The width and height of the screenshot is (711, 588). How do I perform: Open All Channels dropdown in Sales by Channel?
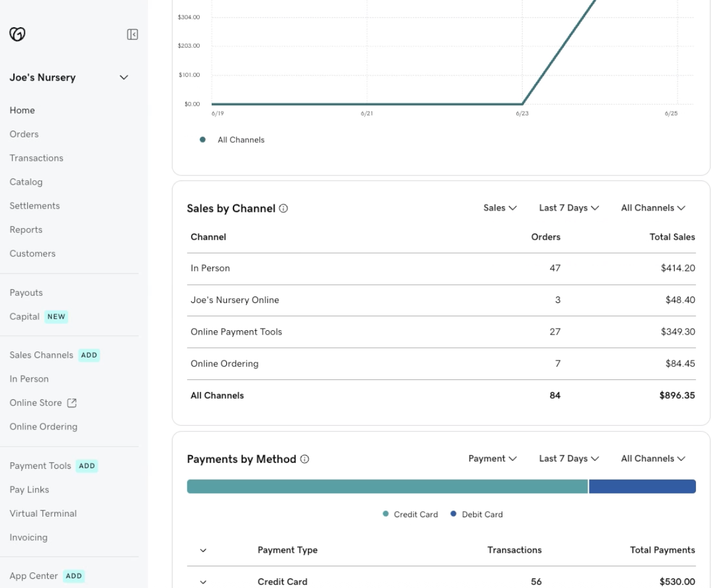click(653, 208)
